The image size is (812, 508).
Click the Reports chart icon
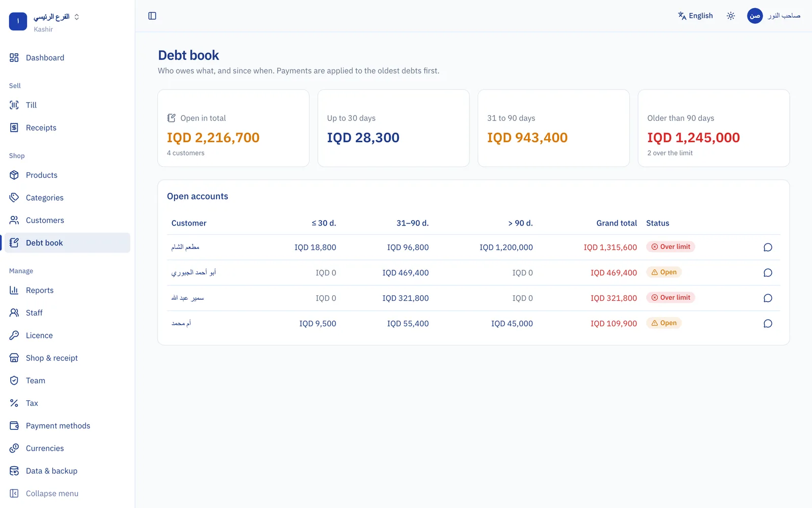14,290
